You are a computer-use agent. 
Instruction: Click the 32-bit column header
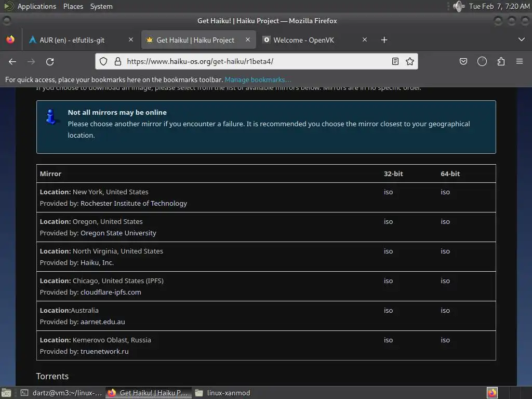click(393, 174)
